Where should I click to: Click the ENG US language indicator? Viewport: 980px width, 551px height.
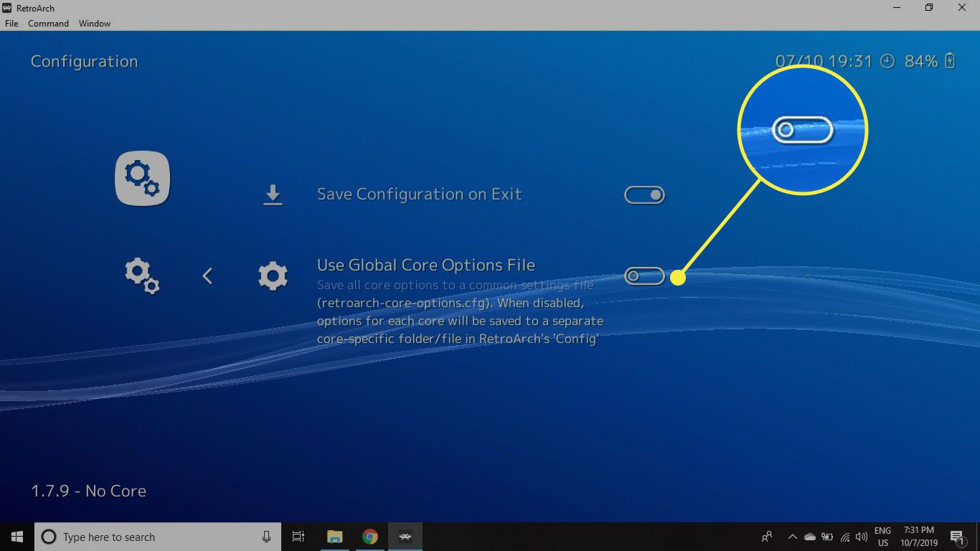click(x=882, y=537)
